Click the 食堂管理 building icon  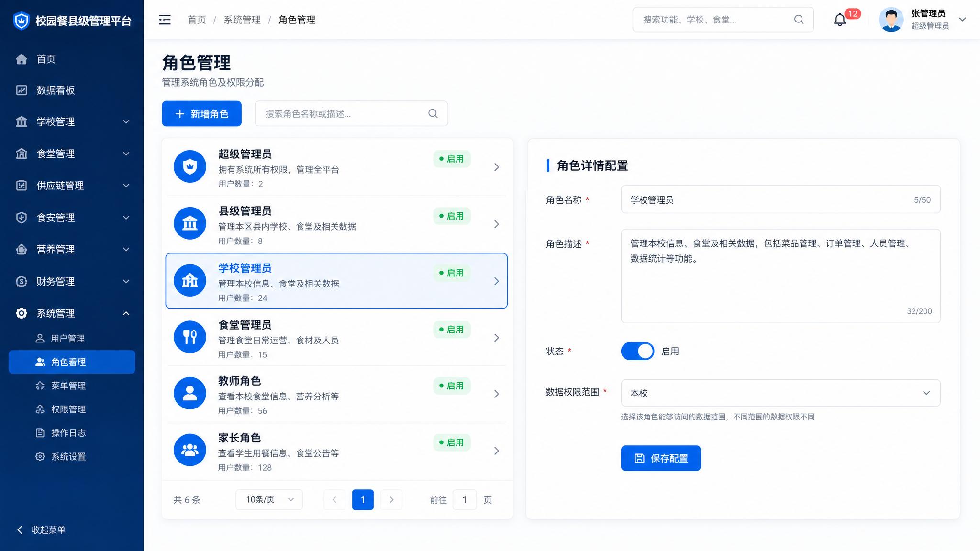pos(22,154)
